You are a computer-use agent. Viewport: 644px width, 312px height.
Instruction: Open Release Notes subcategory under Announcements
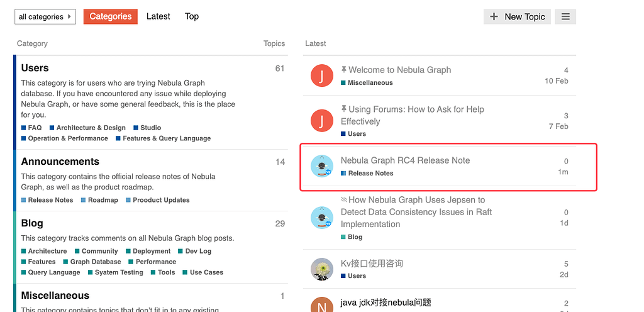[47, 200]
